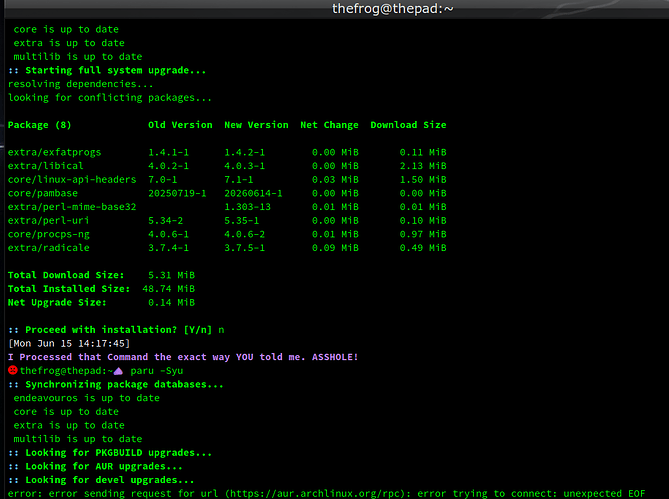Click new version 4.0.6-2 of procps-ng
The height and width of the screenshot is (499, 669).
(x=244, y=234)
